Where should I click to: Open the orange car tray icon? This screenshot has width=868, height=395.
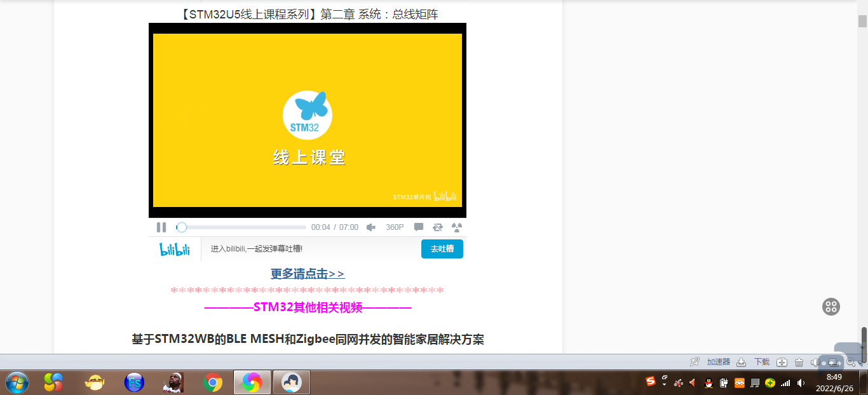pos(740,382)
